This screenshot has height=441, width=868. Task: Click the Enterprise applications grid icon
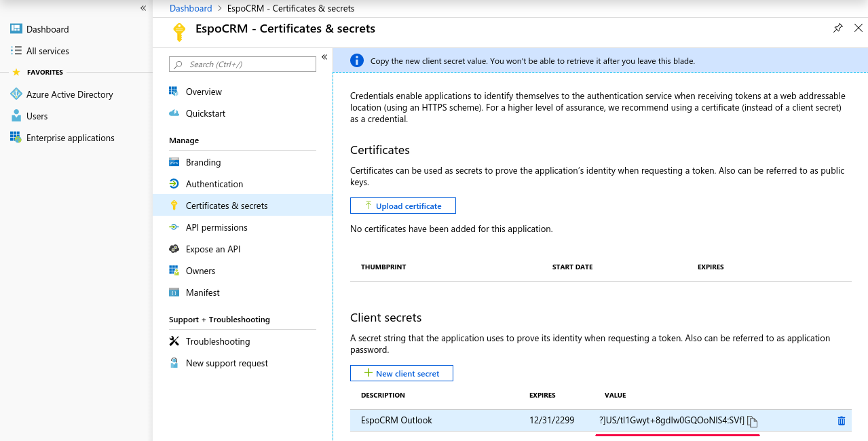pos(16,138)
